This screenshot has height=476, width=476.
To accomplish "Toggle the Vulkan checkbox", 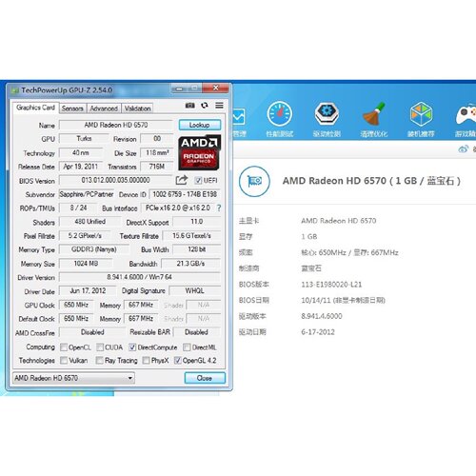I will point(64,360).
